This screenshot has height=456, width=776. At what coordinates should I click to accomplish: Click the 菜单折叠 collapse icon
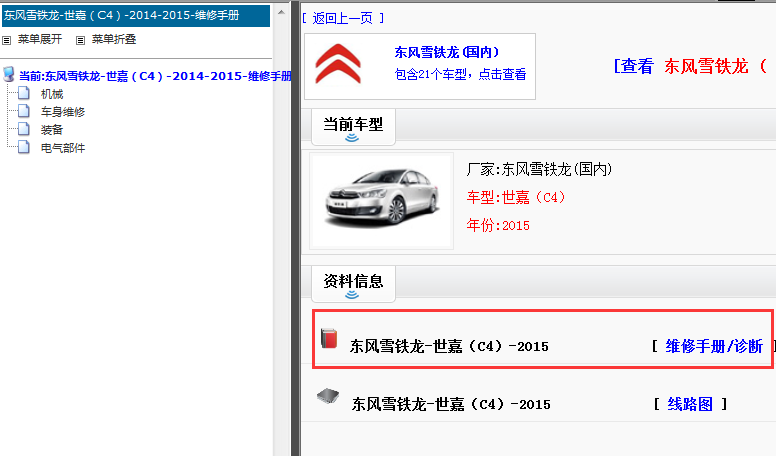coord(80,40)
